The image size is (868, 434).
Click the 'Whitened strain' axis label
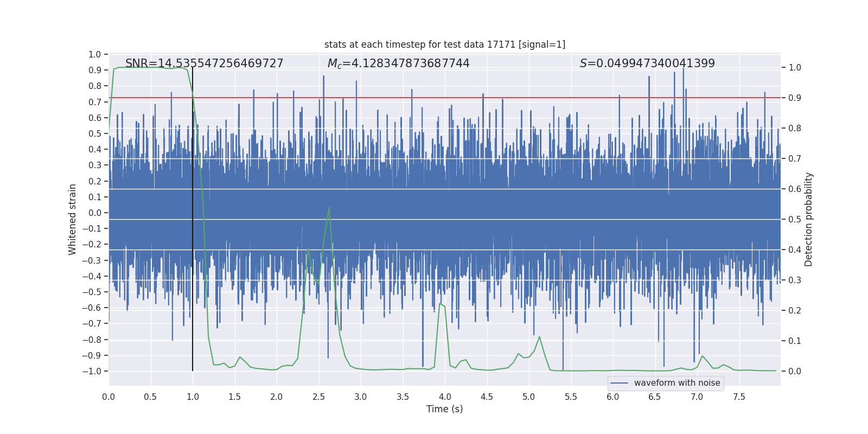72,220
